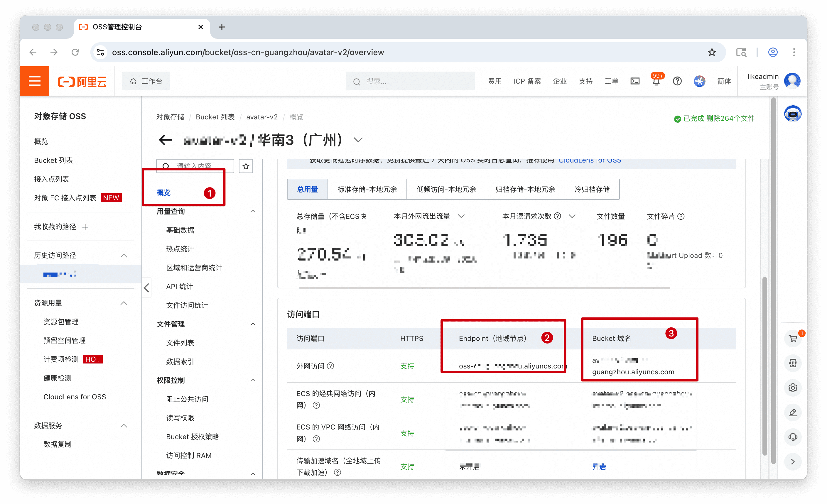Viewport: 827px width, 504px height.
Task: Go back using bucket title arrow
Action: (x=165, y=140)
